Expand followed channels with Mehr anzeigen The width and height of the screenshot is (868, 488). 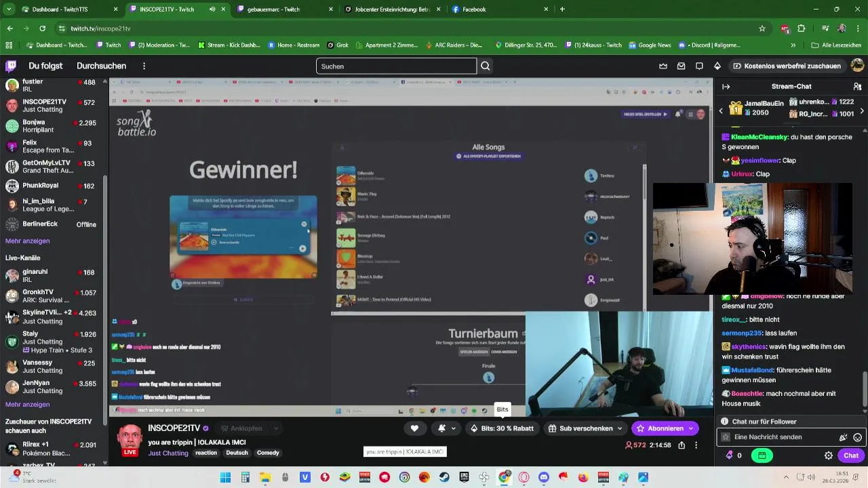click(x=27, y=241)
